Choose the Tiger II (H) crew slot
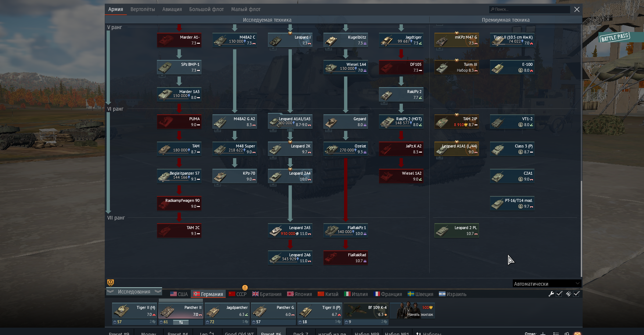Viewport: 644px width, 335px height. tap(135, 311)
